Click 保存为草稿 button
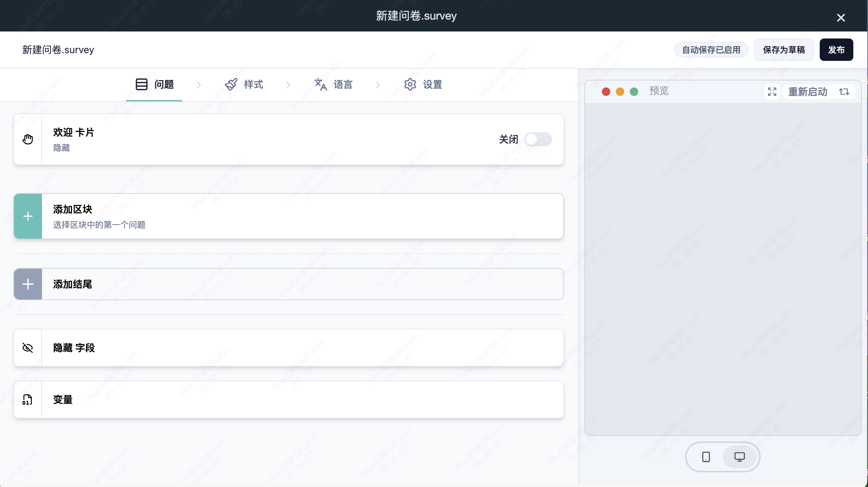 (x=784, y=50)
